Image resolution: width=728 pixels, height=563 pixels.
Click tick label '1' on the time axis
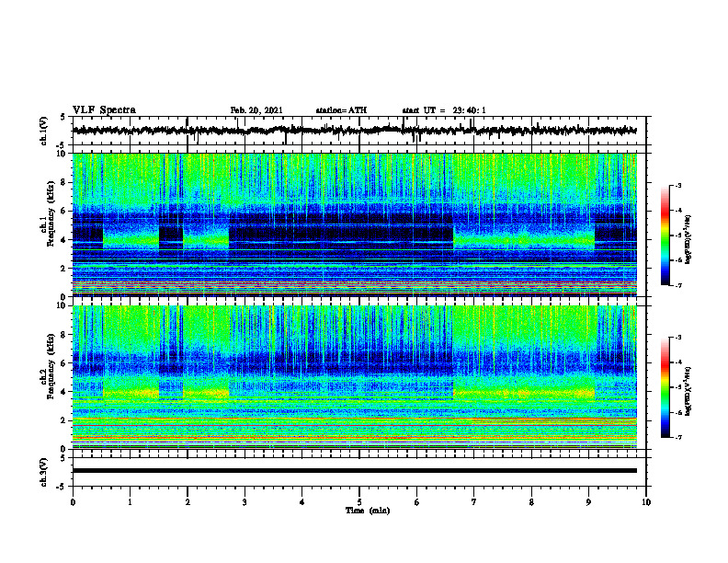coord(130,502)
